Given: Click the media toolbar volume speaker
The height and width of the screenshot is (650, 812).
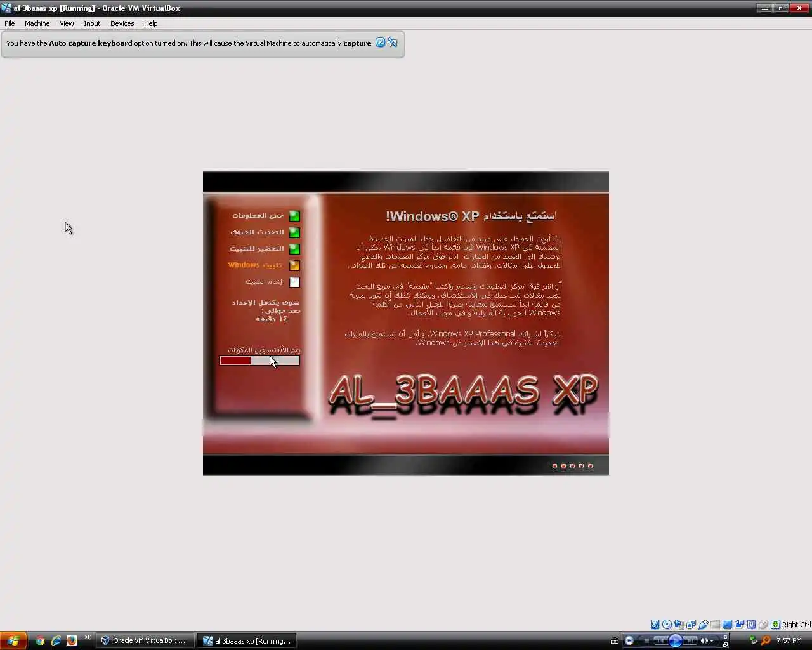Looking at the screenshot, I should click(704, 640).
